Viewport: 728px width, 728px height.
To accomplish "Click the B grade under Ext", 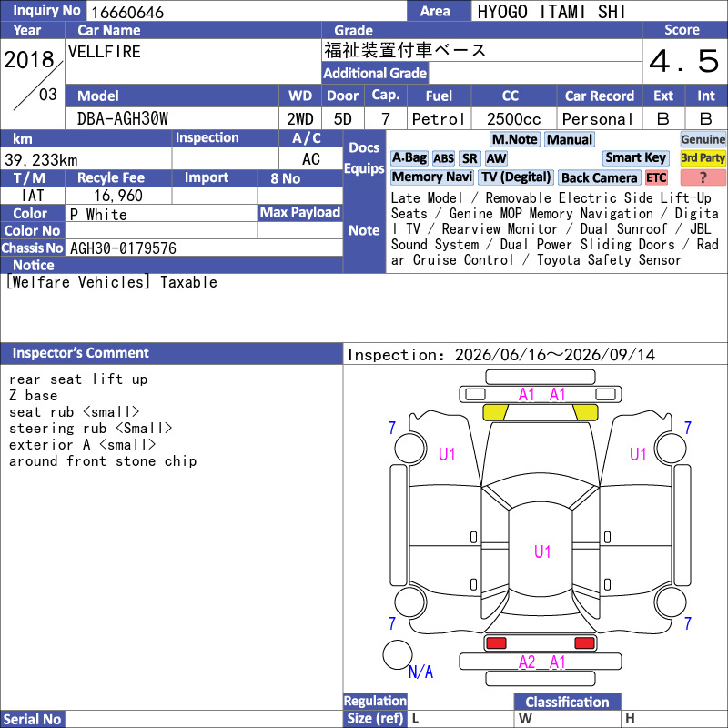I will (663, 119).
